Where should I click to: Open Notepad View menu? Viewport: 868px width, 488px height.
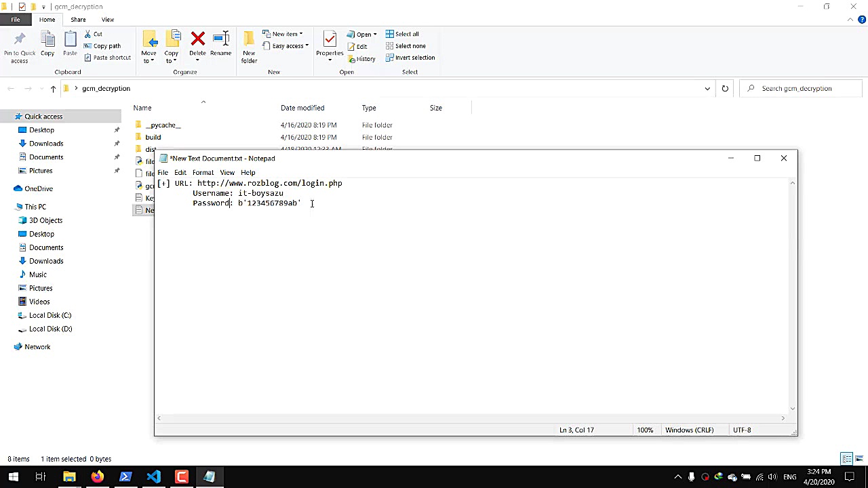click(227, 173)
